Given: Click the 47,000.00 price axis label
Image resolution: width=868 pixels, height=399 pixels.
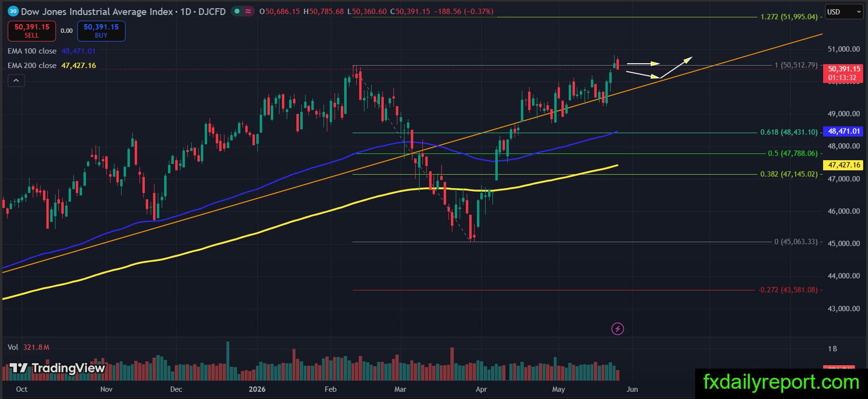Looking at the screenshot, I should point(843,179).
